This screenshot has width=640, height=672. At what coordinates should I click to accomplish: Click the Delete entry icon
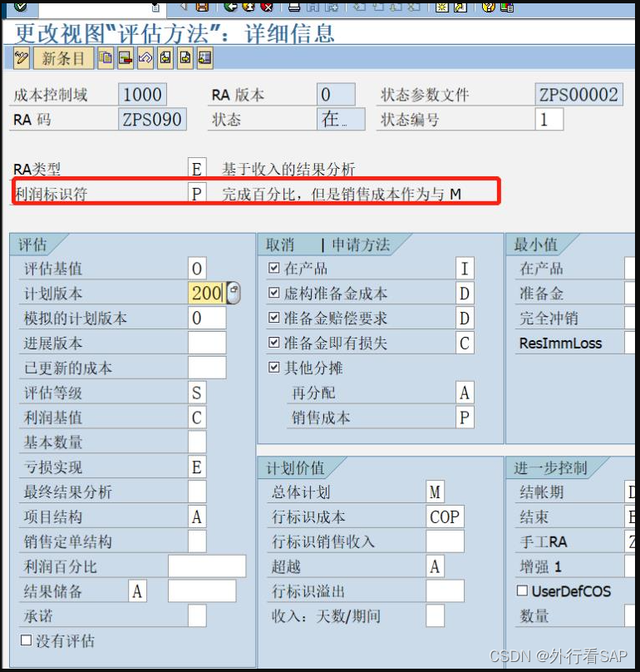(126, 58)
